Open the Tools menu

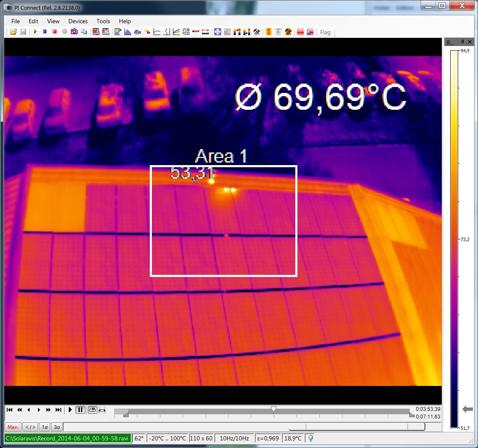[103, 21]
